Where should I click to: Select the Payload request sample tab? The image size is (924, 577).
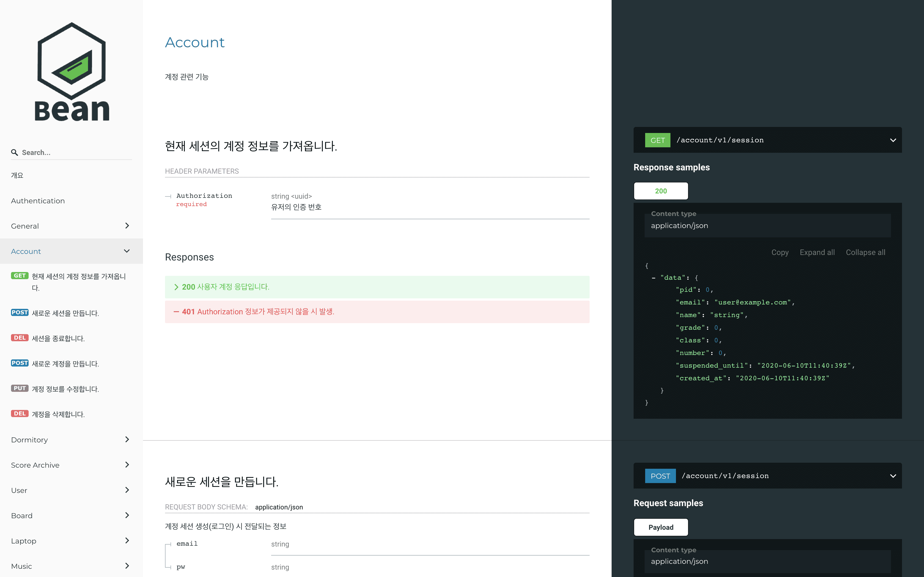pyautogui.click(x=661, y=527)
